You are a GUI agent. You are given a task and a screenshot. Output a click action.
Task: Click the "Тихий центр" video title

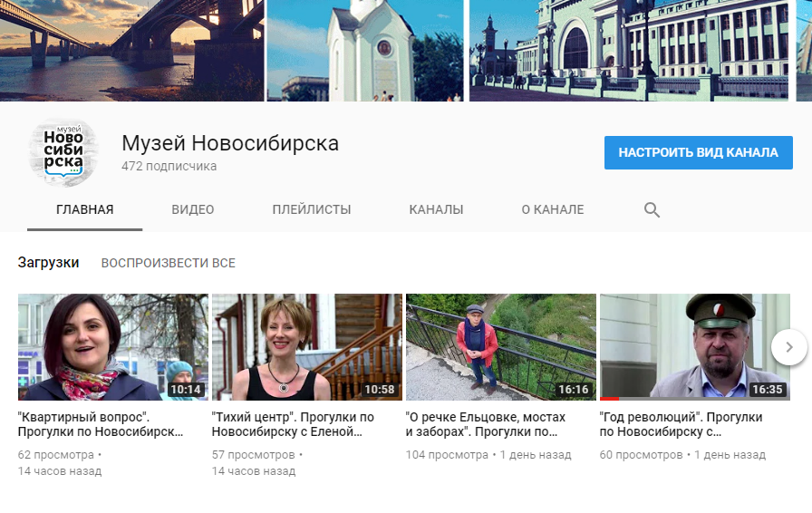(x=293, y=424)
